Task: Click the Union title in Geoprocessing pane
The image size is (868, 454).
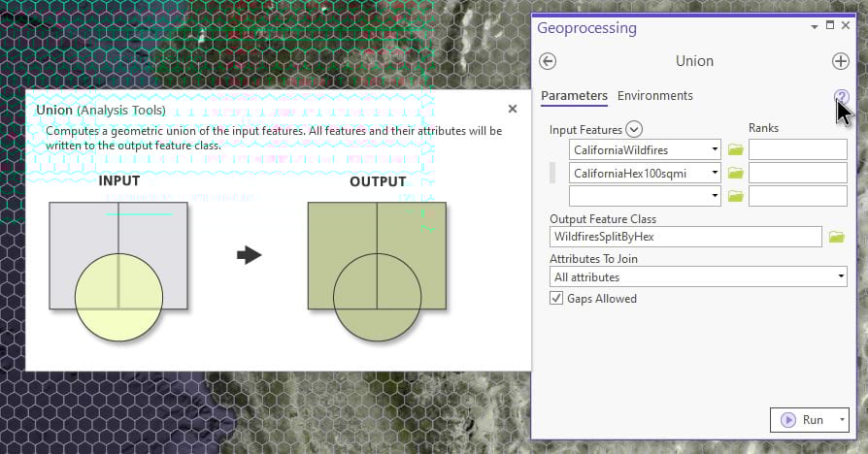Action: click(694, 61)
